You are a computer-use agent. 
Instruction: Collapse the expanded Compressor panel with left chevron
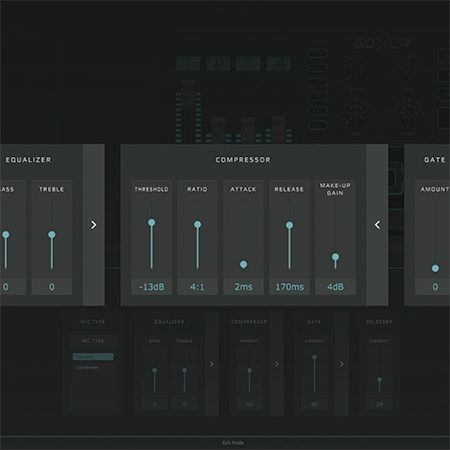coord(377,225)
